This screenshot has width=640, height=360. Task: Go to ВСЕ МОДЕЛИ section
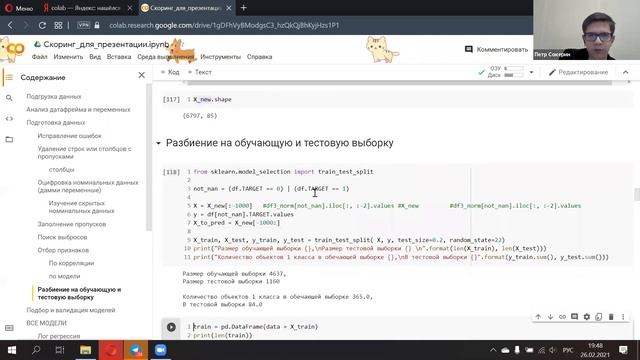pyautogui.click(x=47, y=323)
